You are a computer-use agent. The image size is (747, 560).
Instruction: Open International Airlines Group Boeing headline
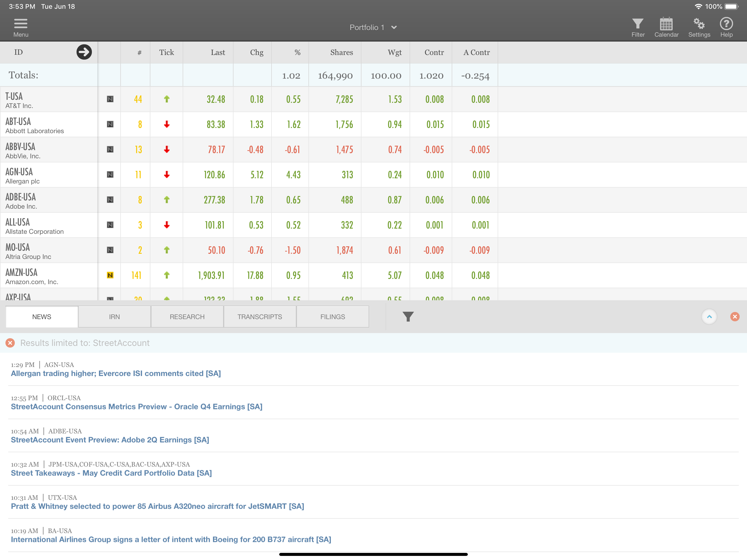(171, 539)
